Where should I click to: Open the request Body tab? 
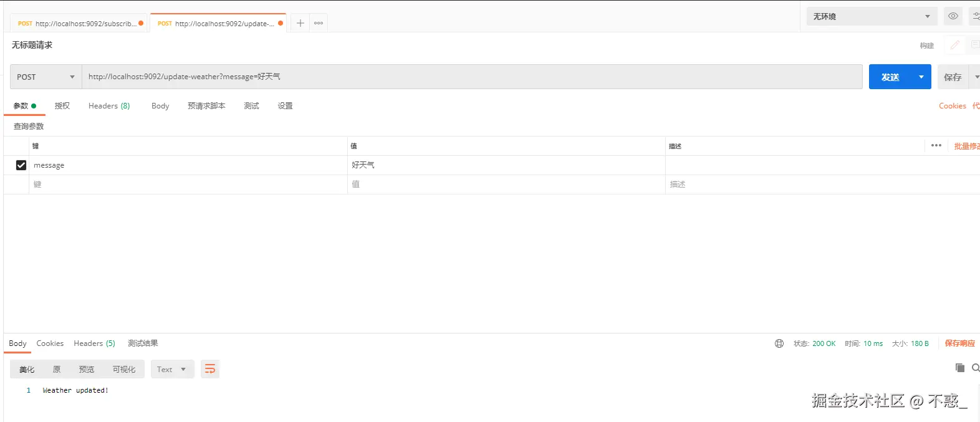[160, 106]
